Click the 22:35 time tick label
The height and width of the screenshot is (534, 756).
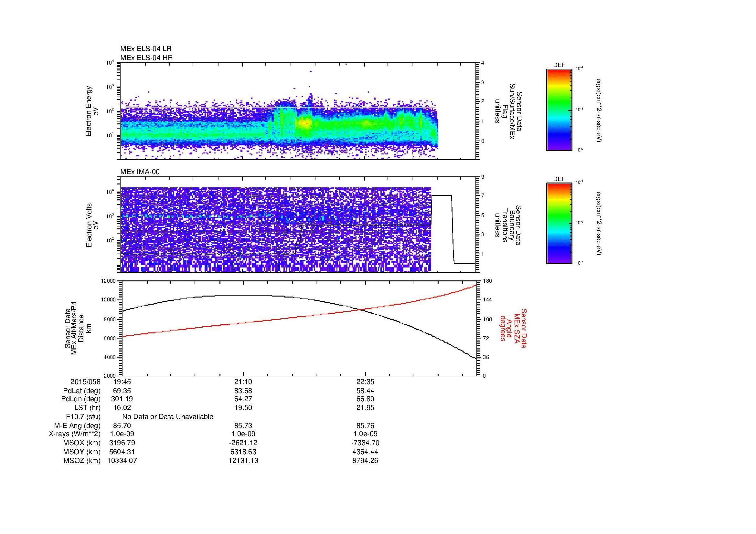(365, 382)
